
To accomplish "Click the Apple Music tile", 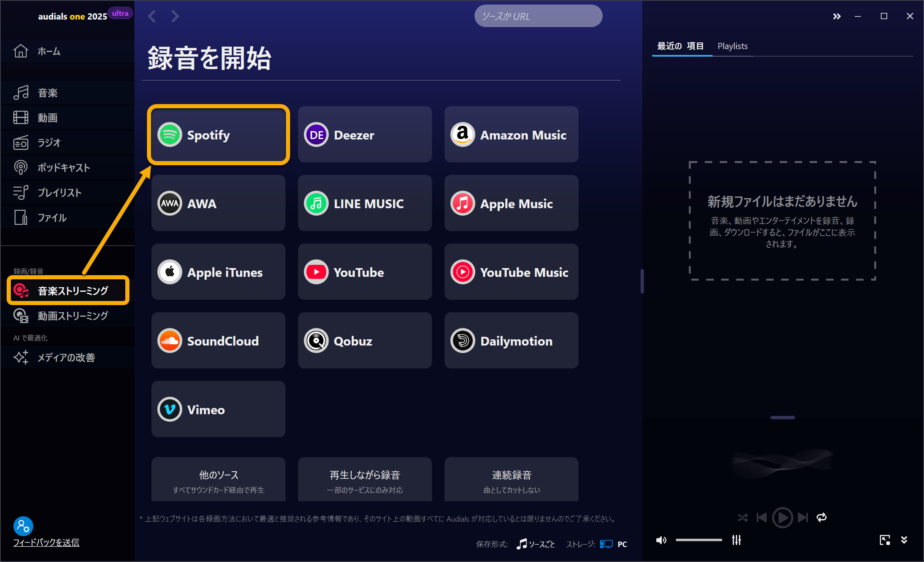I will (x=512, y=203).
